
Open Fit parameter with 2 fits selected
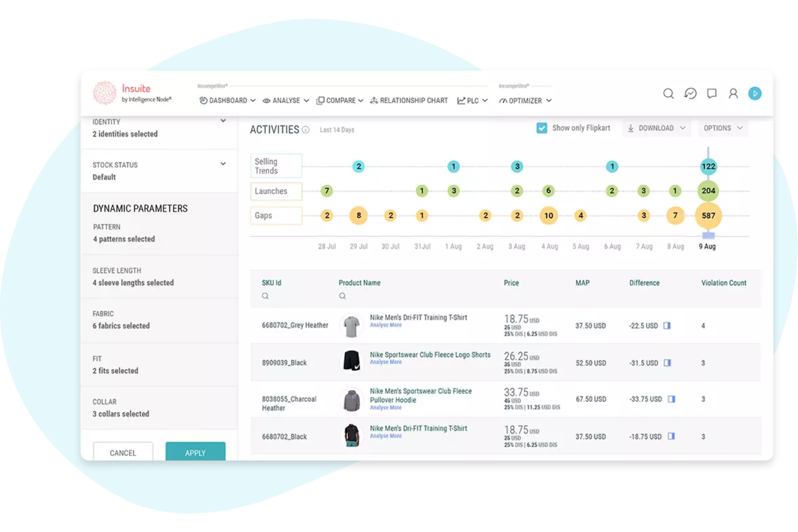pyautogui.click(x=159, y=365)
